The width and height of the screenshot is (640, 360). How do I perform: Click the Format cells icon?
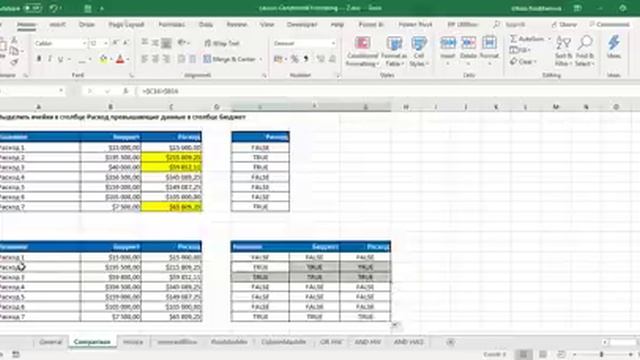pyautogui.click(x=489, y=43)
